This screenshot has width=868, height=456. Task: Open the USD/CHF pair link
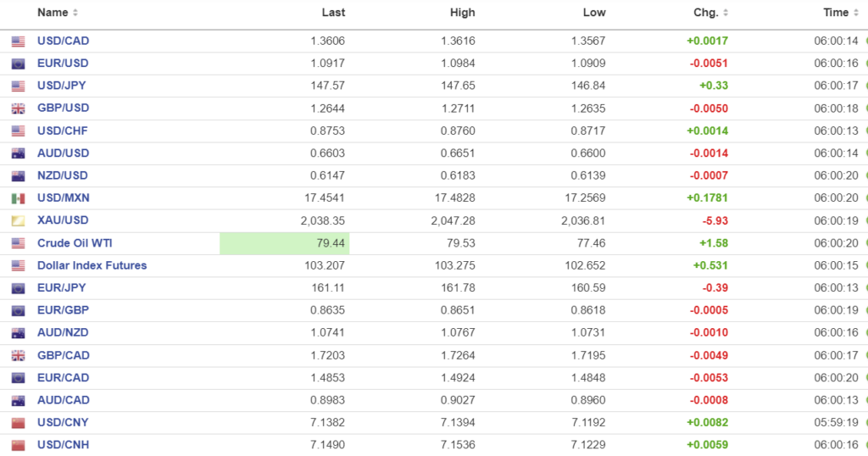(62, 131)
